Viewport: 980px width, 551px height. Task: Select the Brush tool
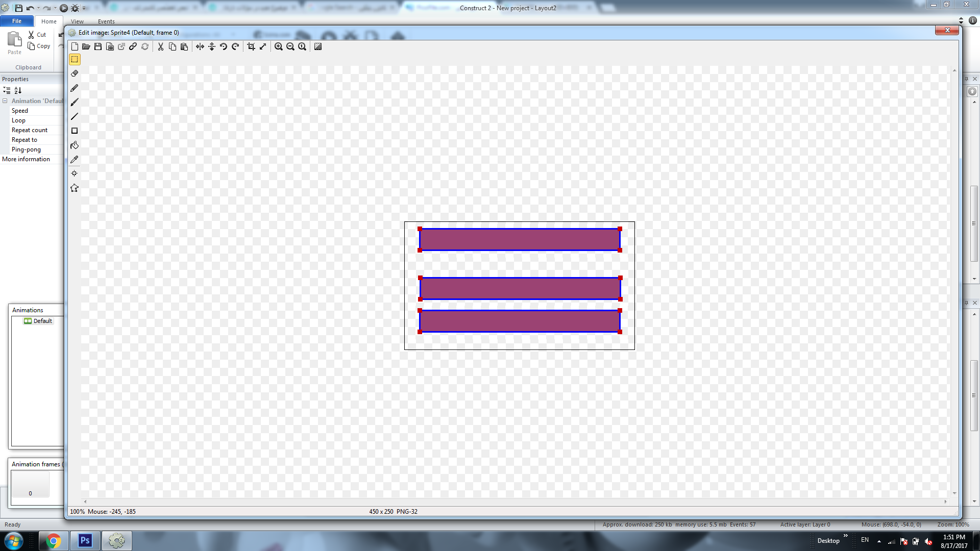pyautogui.click(x=75, y=102)
